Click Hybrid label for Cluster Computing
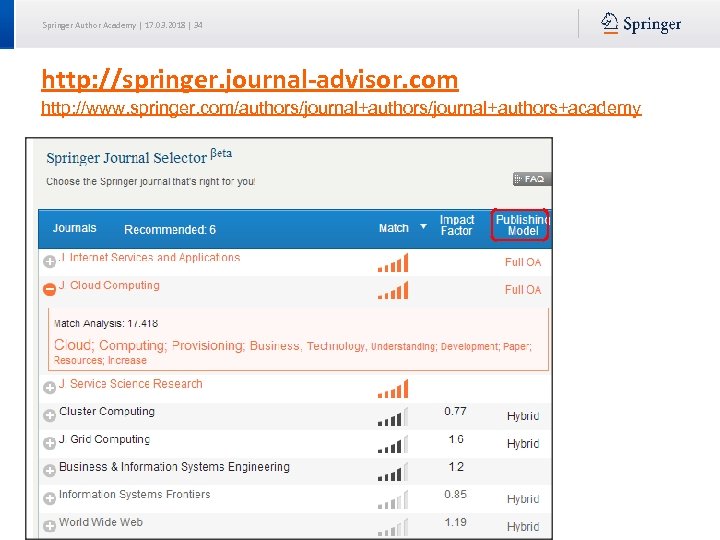 click(x=523, y=416)
